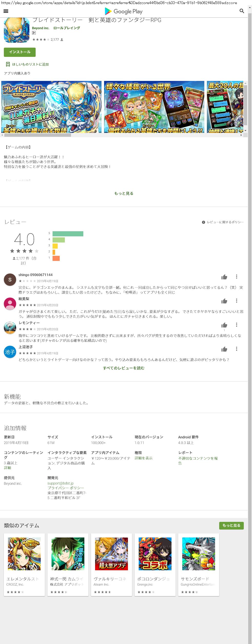Click the 4-star rating bar

[59, 240]
